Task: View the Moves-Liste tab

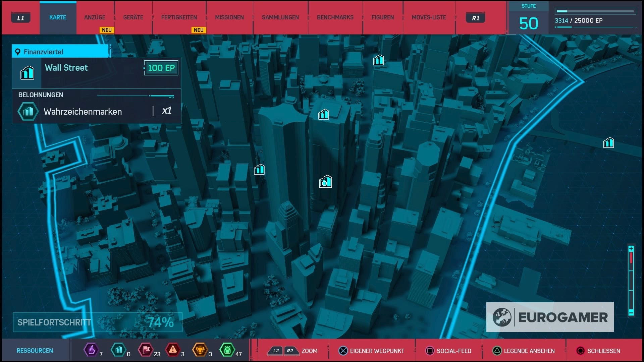Action: (429, 17)
